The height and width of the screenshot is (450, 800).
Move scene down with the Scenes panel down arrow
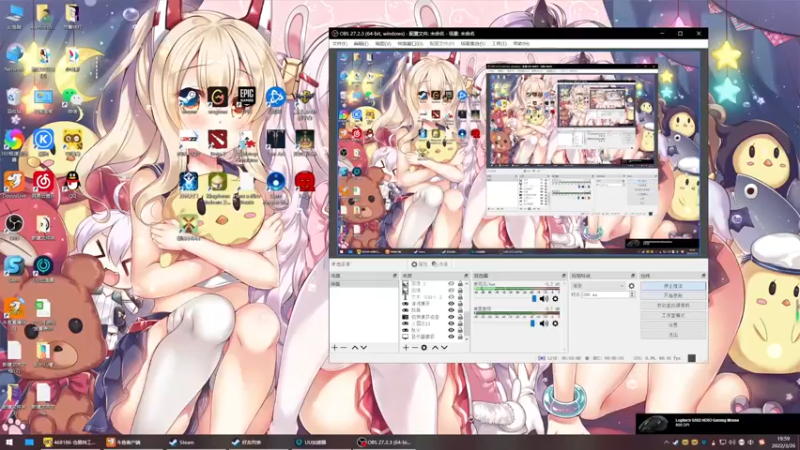tap(364, 347)
